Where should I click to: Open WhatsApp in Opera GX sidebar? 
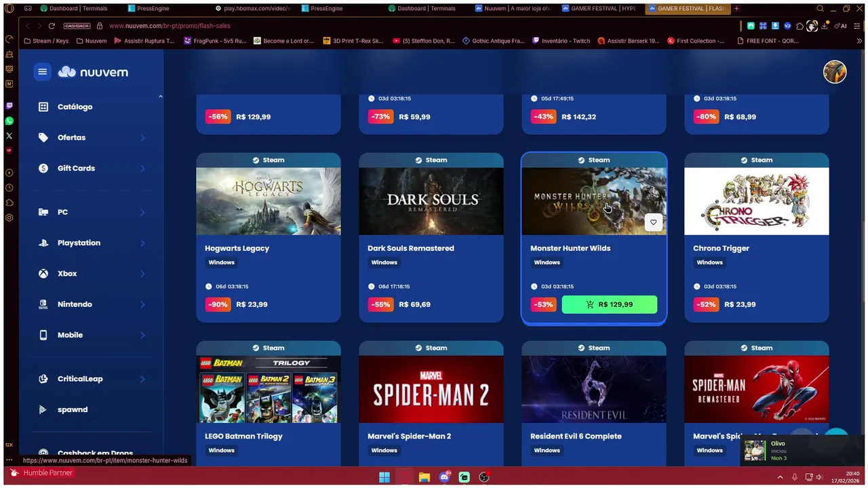(x=9, y=121)
